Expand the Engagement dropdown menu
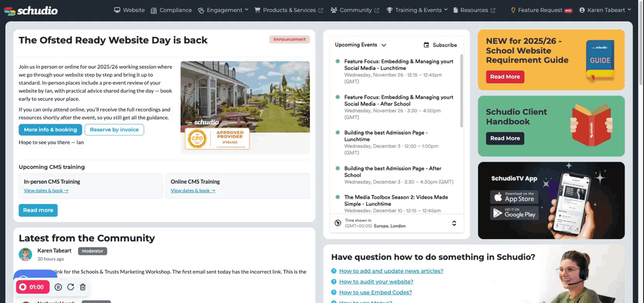The height and width of the screenshot is (303, 644). tap(223, 10)
